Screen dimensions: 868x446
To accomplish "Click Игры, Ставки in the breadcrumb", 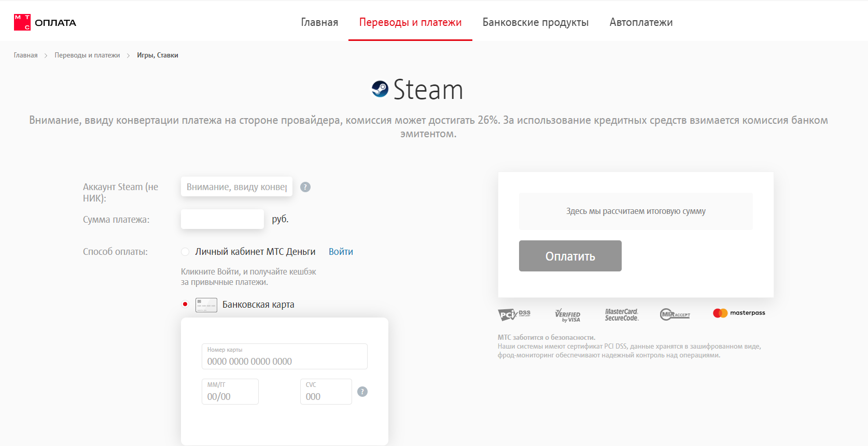I will [158, 55].
